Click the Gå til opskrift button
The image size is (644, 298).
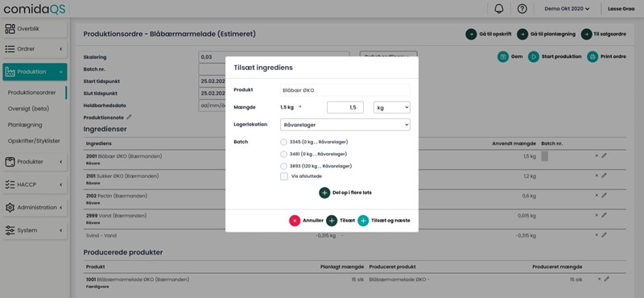[489, 34]
